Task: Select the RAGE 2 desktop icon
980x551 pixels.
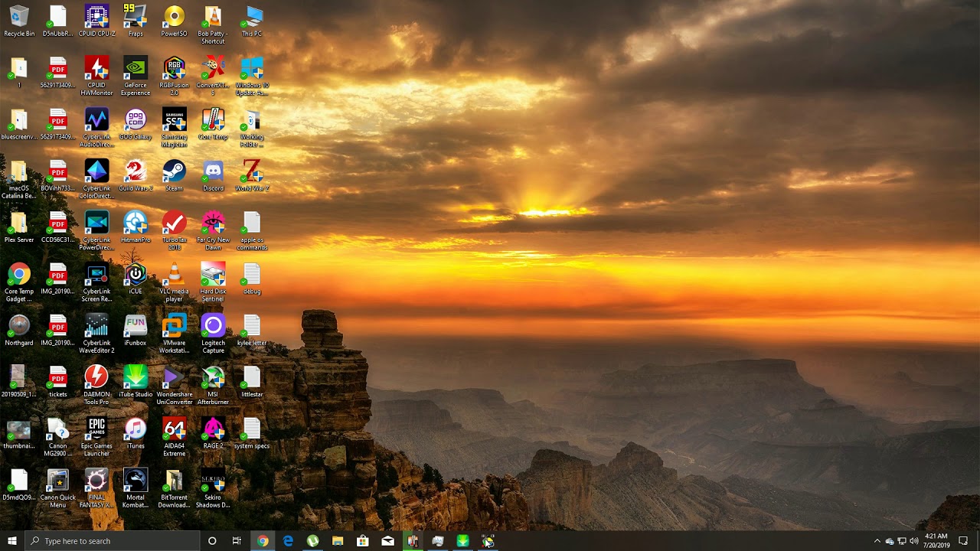Action: click(x=213, y=433)
